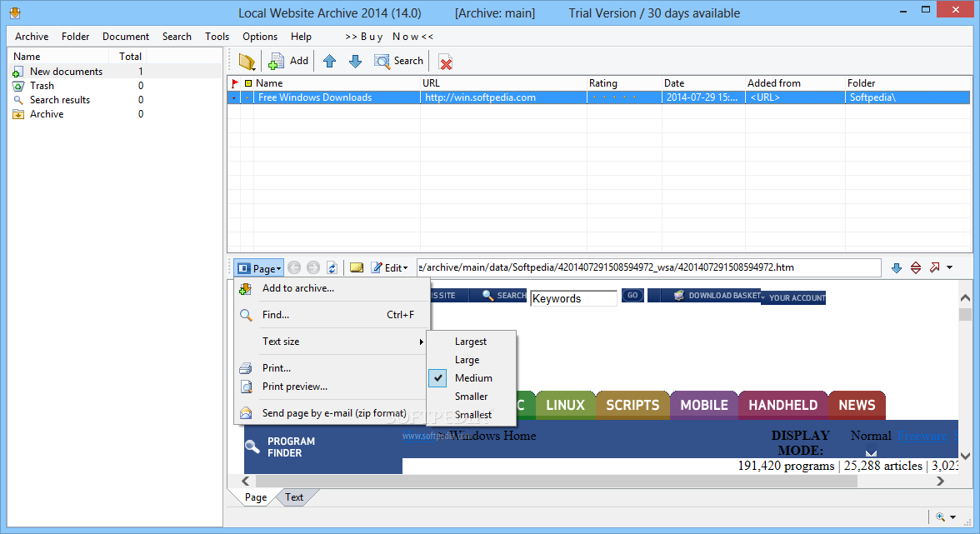Switch to the Page tab at bottom
The image size is (980, 534).
256,497
